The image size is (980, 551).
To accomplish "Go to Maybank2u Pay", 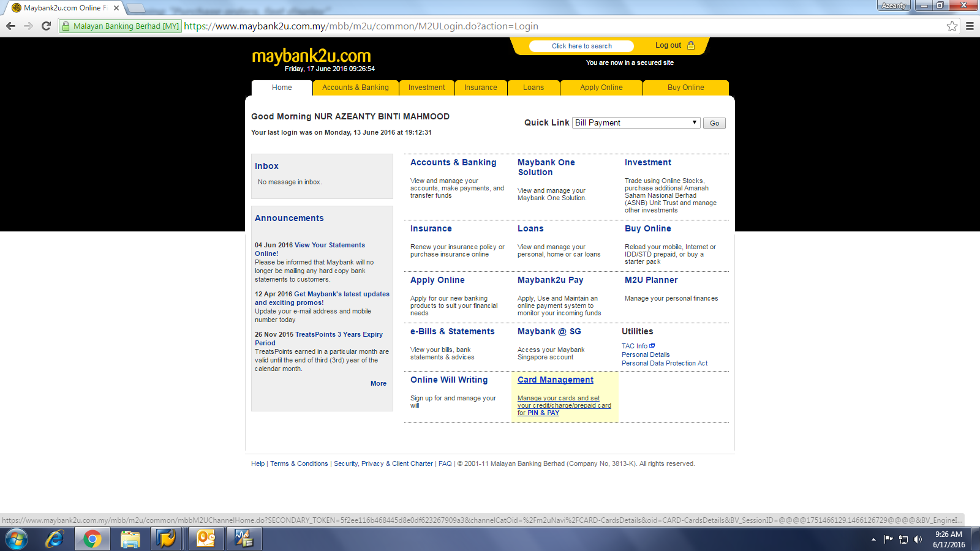I will 551,280.
